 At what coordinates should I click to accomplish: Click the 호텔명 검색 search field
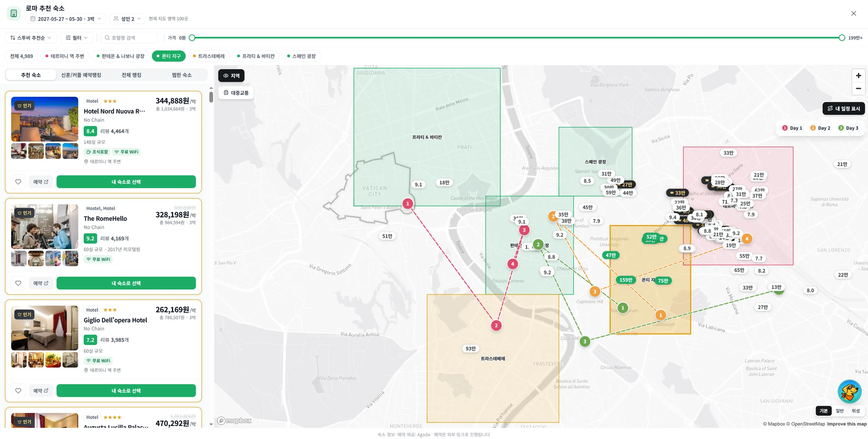(129, 38)
